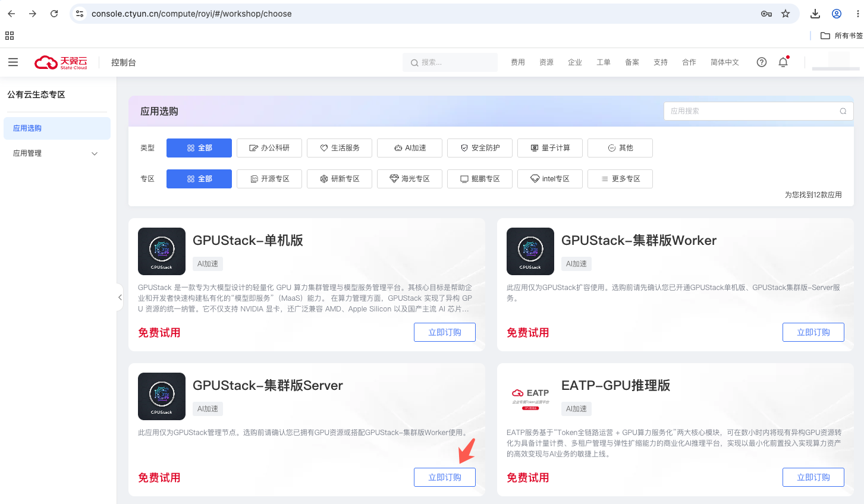The height and width of the screenshot is (504, 864).
Task: Collapse the sidebar with the arrow handle
Action: [120, 297]
